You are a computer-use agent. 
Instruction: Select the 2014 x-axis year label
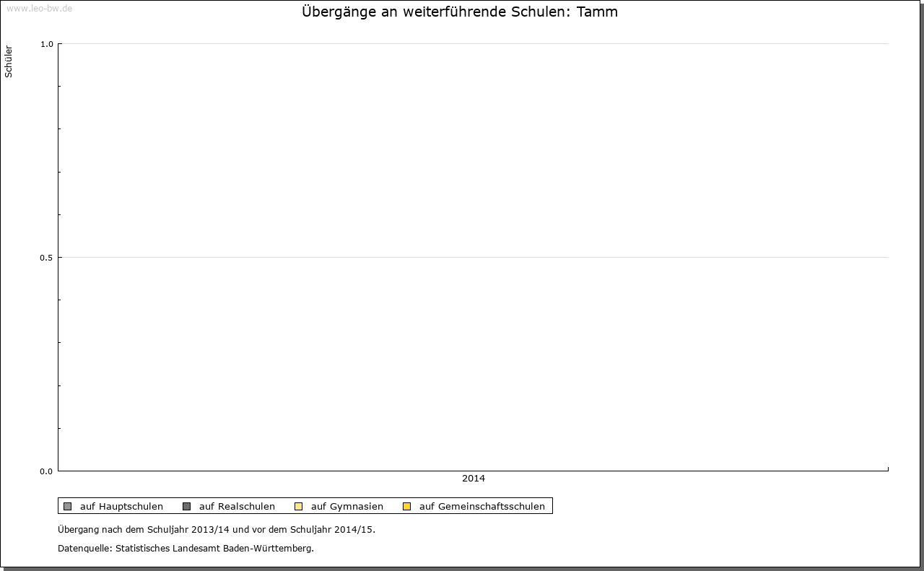(474, 479)
